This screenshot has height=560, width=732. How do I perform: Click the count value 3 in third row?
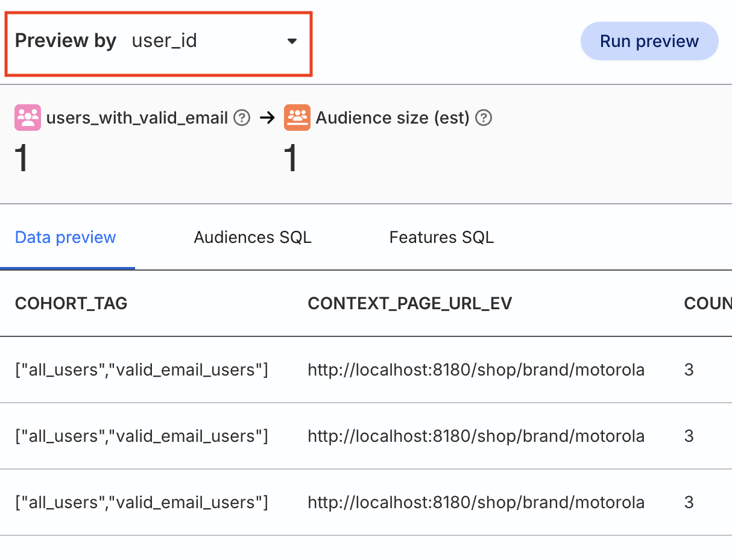[x=689, y=502]
